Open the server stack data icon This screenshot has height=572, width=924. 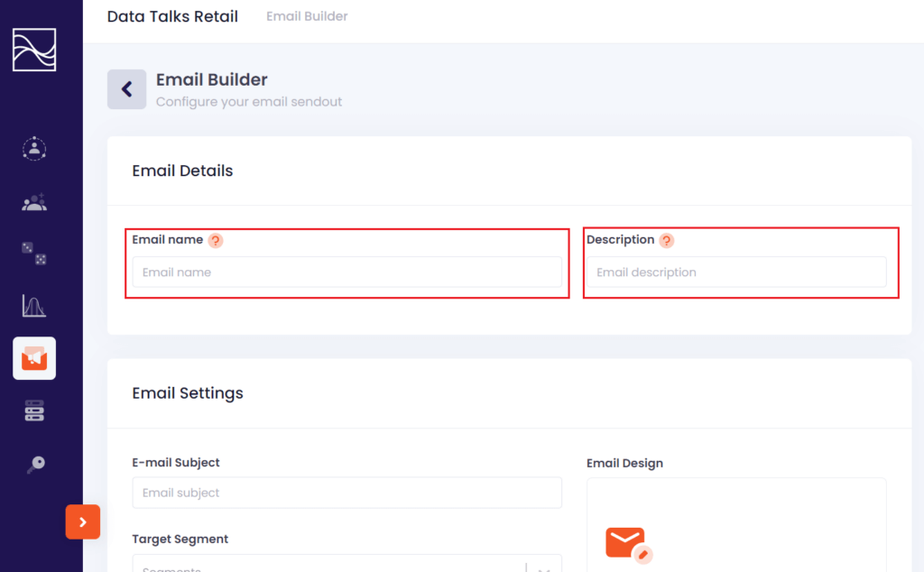pos(34,411)
